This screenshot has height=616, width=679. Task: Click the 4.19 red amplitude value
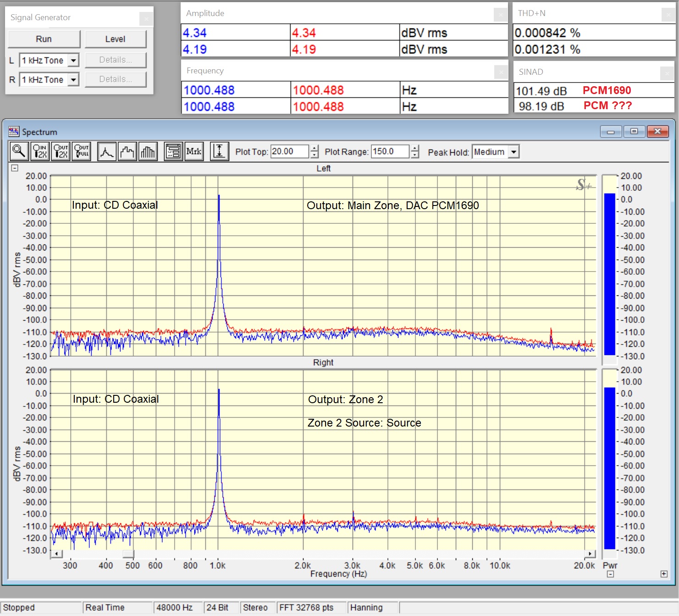[304, 50]
